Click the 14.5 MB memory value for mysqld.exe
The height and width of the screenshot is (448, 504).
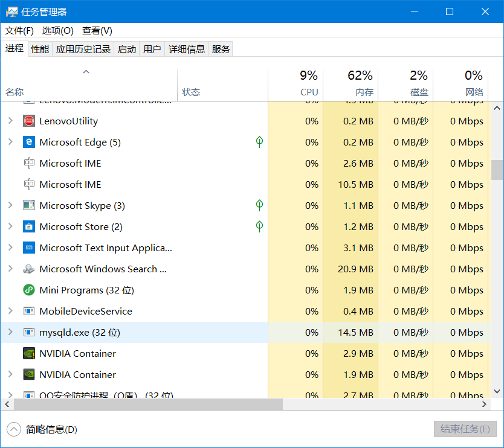[355, 333]
